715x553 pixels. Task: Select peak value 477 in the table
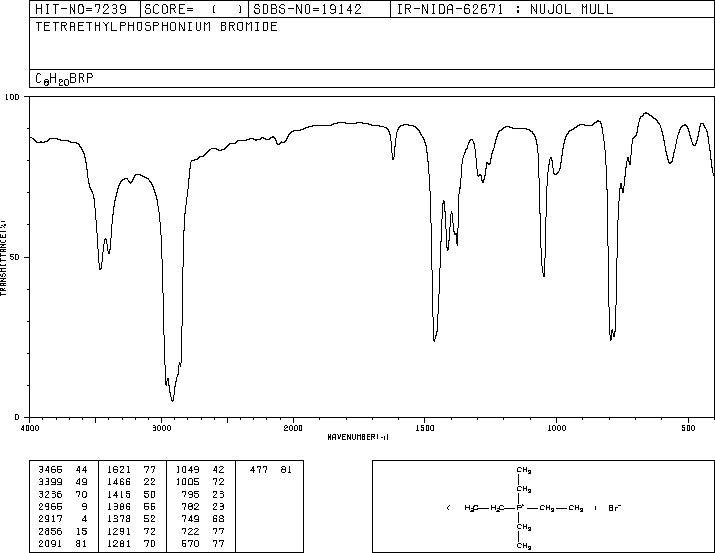click(x=259, y=470)
